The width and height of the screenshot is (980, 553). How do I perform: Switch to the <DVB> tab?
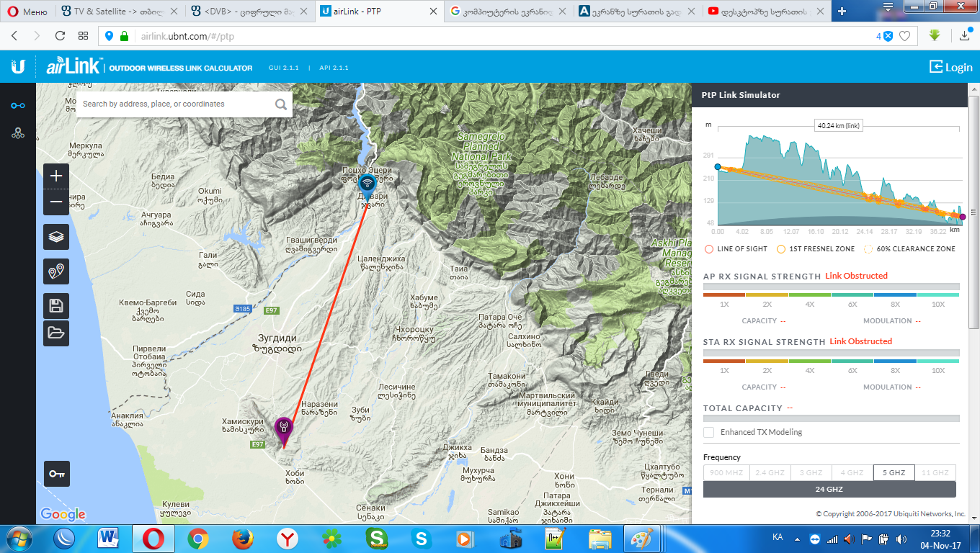[249, 12]
